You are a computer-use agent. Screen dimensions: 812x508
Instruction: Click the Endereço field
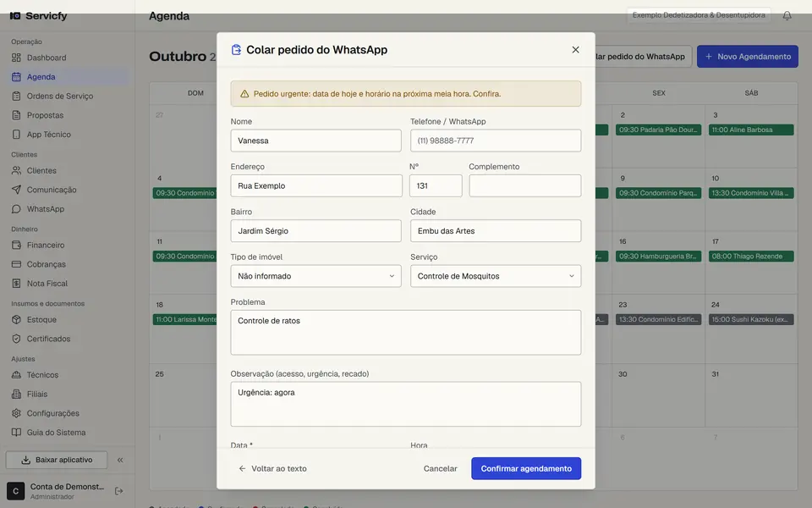pos(316,185)
